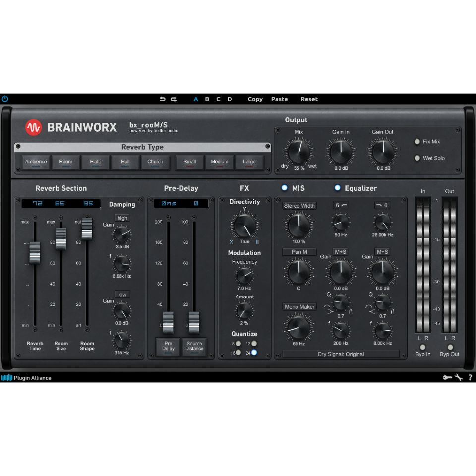
Task: Select the Church reverb type
Action: [155, 162]
